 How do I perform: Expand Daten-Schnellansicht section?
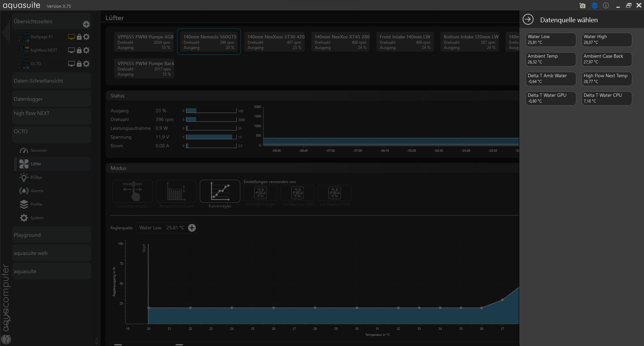(x=52, y=81)
